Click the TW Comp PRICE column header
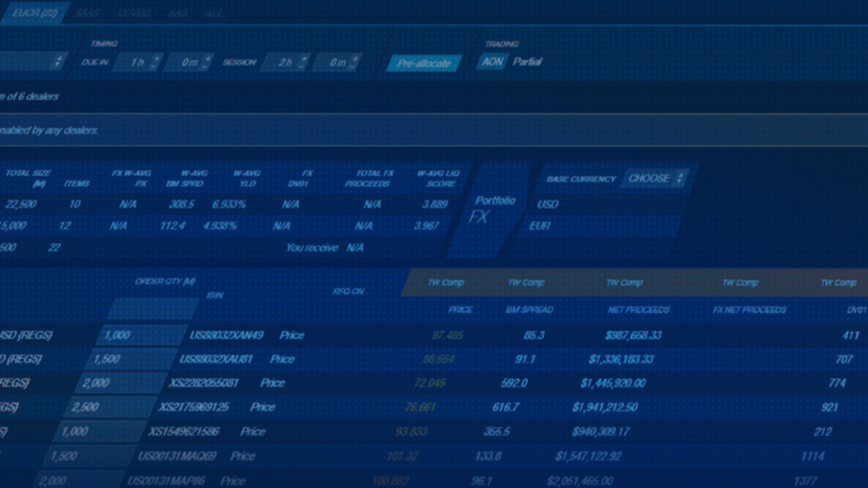 tap(461, 309)
